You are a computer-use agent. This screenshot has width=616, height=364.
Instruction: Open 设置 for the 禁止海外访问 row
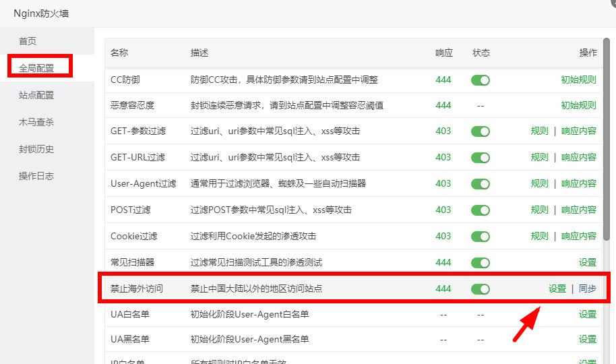[x=557, y=289]
